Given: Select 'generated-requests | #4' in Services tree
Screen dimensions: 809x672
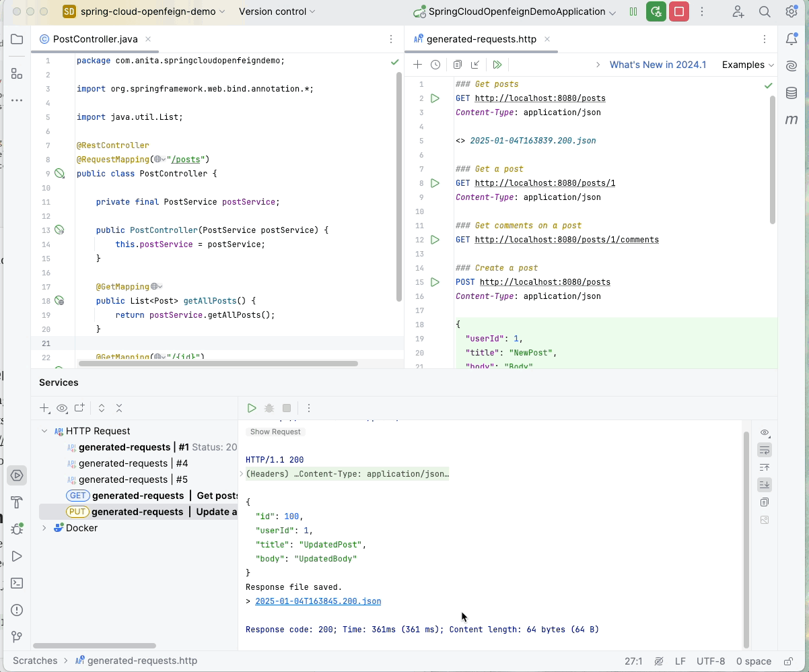Looking at the screenshot, I should coord(133,463).
